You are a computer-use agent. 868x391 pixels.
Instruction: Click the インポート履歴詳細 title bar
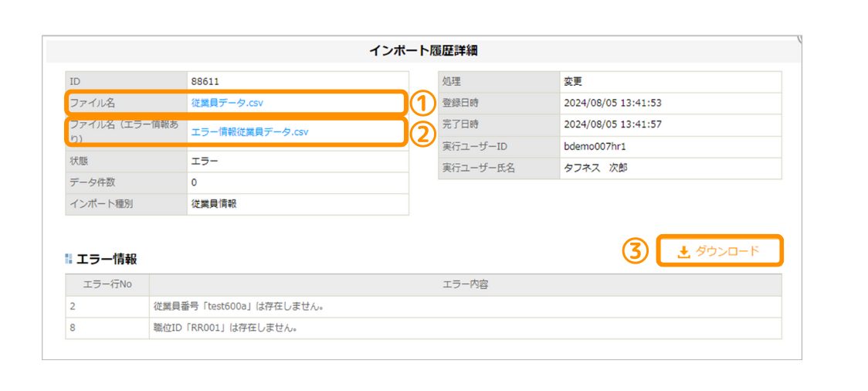[422, 51]
